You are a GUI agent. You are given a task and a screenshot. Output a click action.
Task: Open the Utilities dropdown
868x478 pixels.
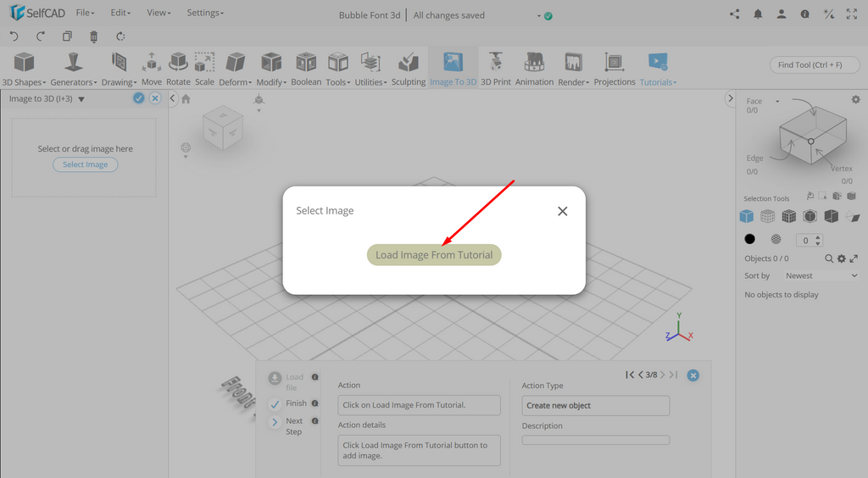(x=371, y=69)
